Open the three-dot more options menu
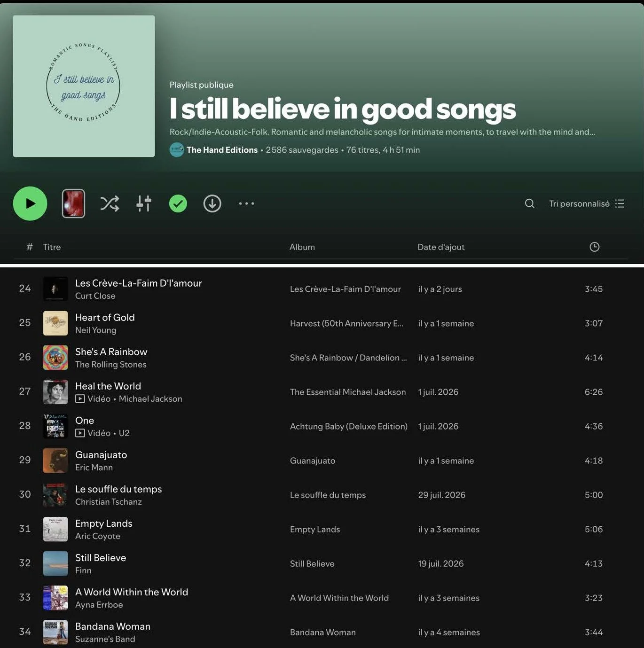Viewport: 644px width, 648px height. point(246,203)
